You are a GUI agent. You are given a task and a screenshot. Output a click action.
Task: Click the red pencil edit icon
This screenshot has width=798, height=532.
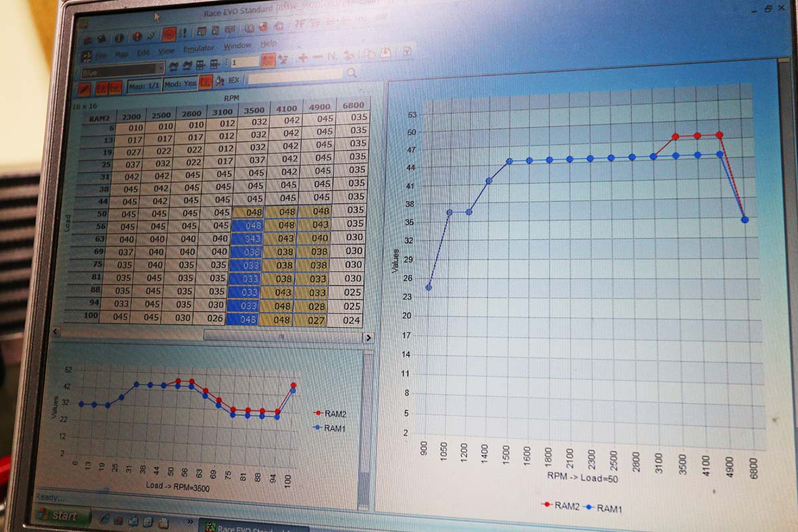point(84,87)
